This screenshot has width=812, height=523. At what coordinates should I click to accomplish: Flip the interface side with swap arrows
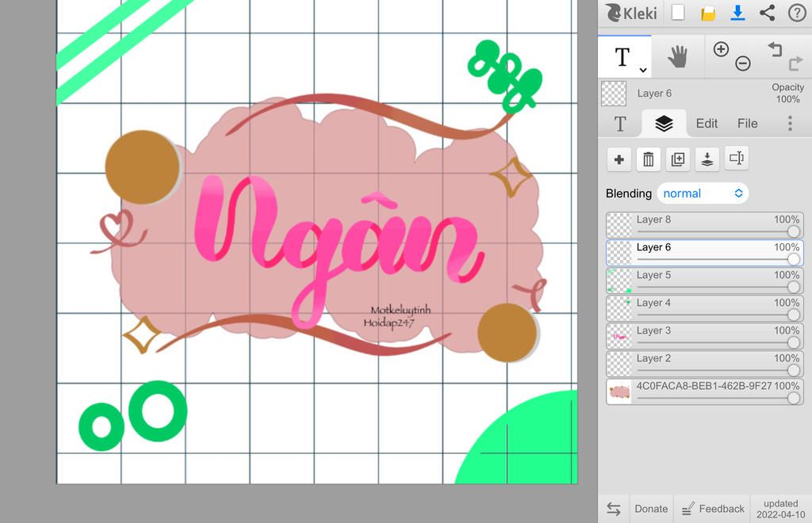(x=614, y=509)
